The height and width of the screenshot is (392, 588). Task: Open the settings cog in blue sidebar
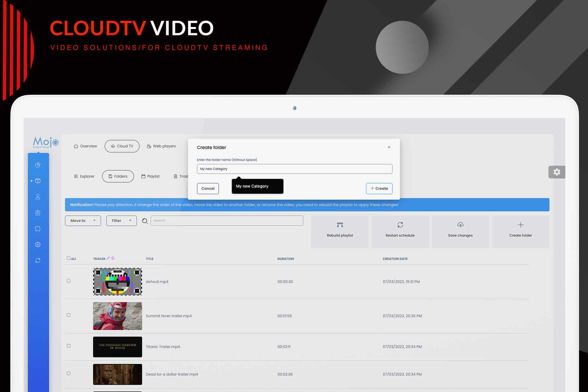[38, 244]
